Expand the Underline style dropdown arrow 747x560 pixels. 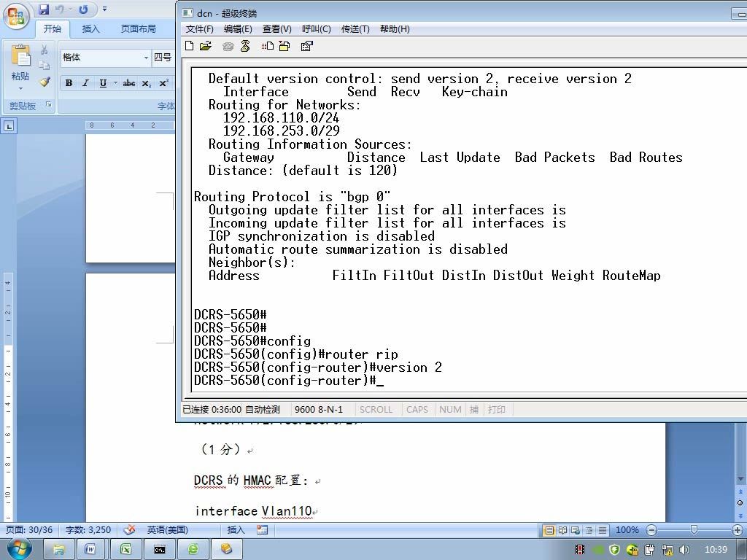(115, 83)
